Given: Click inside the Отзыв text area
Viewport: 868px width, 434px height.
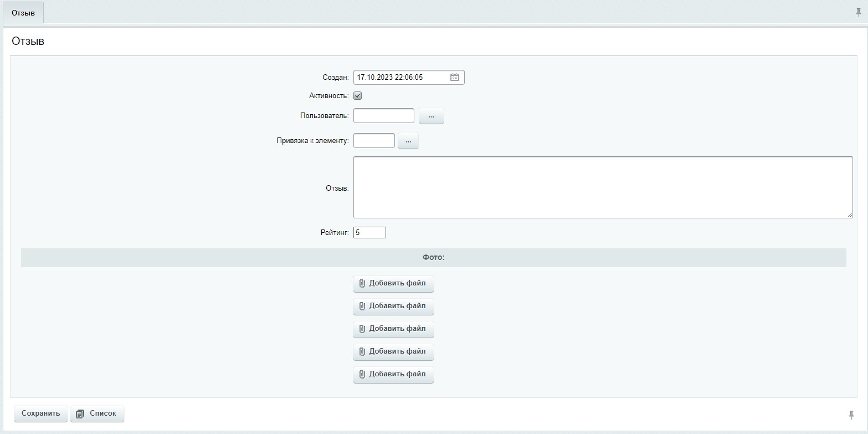Looking at the screenshot, I should click(603, 187).
